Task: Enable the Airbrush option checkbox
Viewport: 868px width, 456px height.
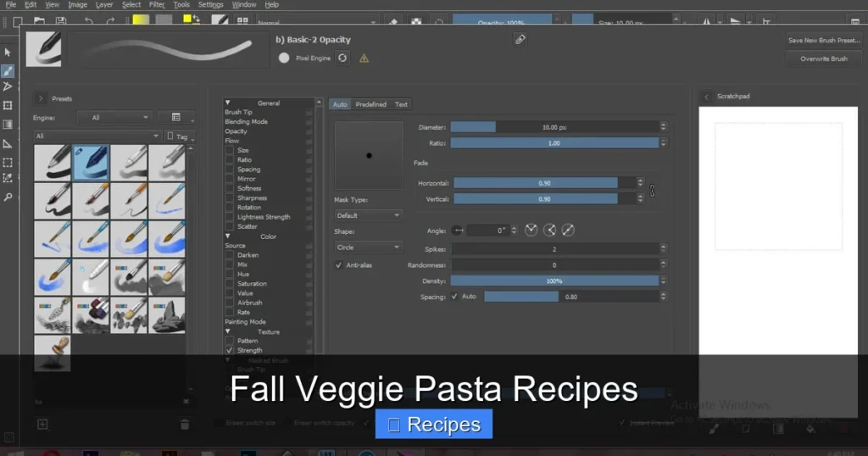Action: tap(229, 303)
